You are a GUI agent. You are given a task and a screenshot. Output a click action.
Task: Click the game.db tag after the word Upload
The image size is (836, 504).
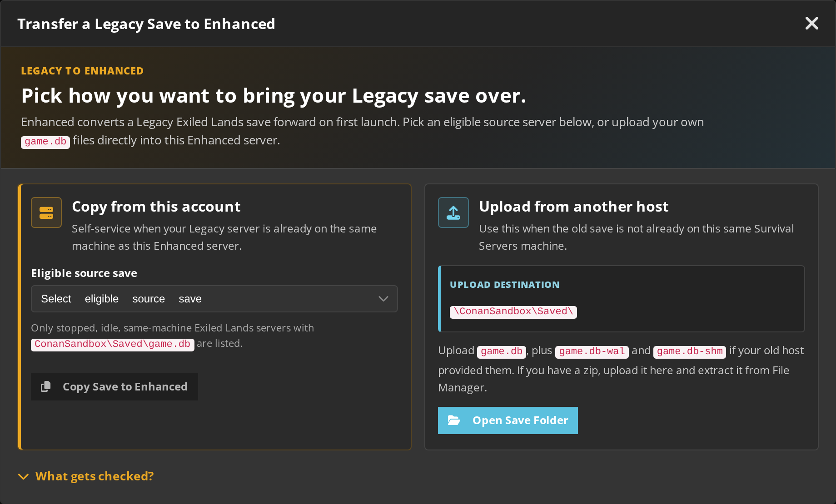[502, 351]
